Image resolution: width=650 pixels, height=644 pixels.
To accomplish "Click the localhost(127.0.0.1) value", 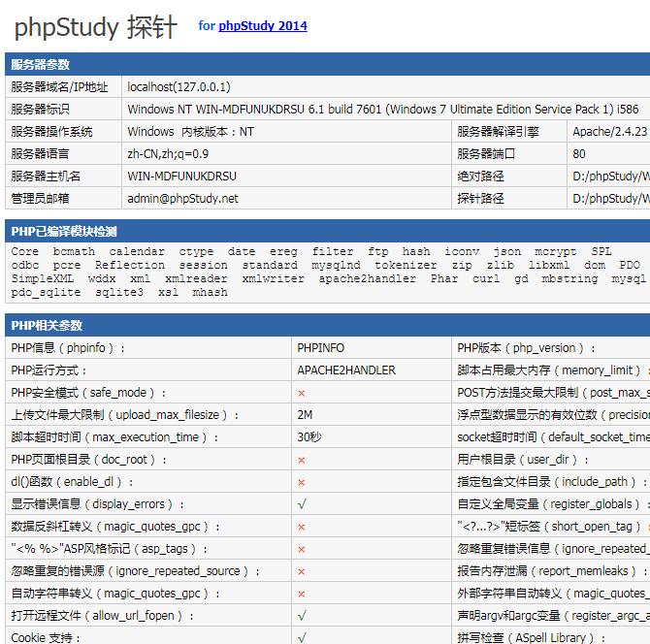I will coord(179,87).
